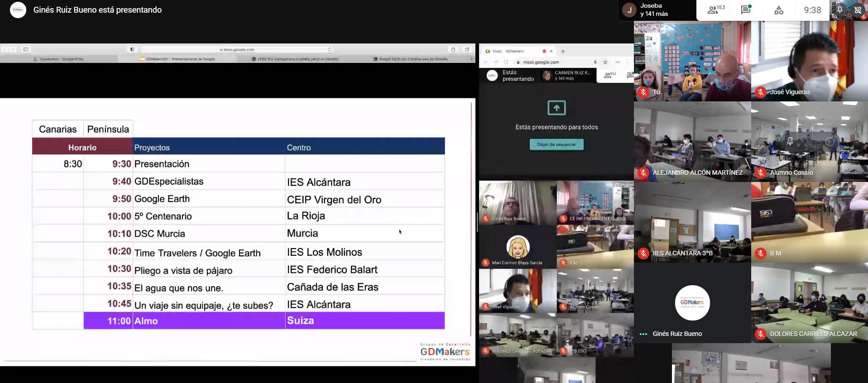Click muted mic icon on José Vigueras tile
The image size is (868, 383).
[x=761, y=92]
